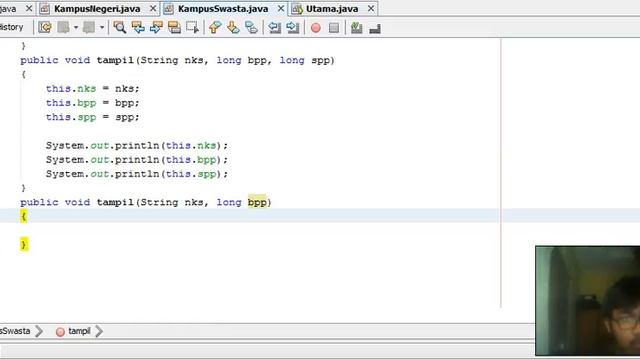Click the Uncomment code icon

point(375,28)
